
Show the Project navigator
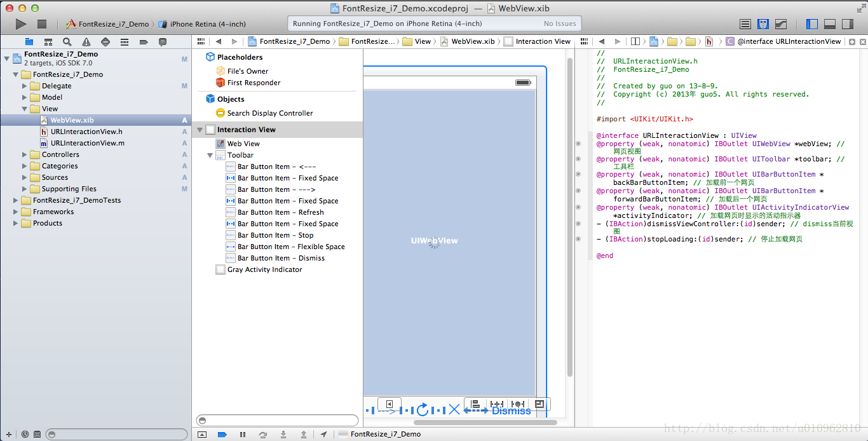click(x=29, y=42)
